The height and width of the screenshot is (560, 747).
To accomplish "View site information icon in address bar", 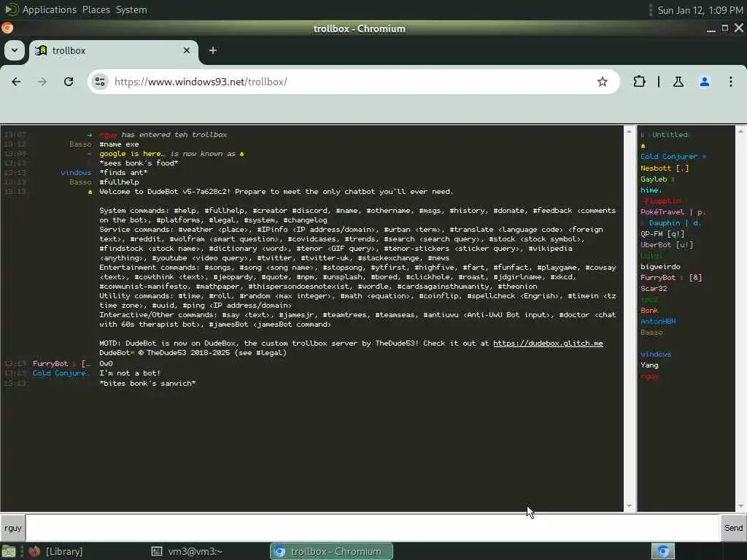I will pos(100,82).
